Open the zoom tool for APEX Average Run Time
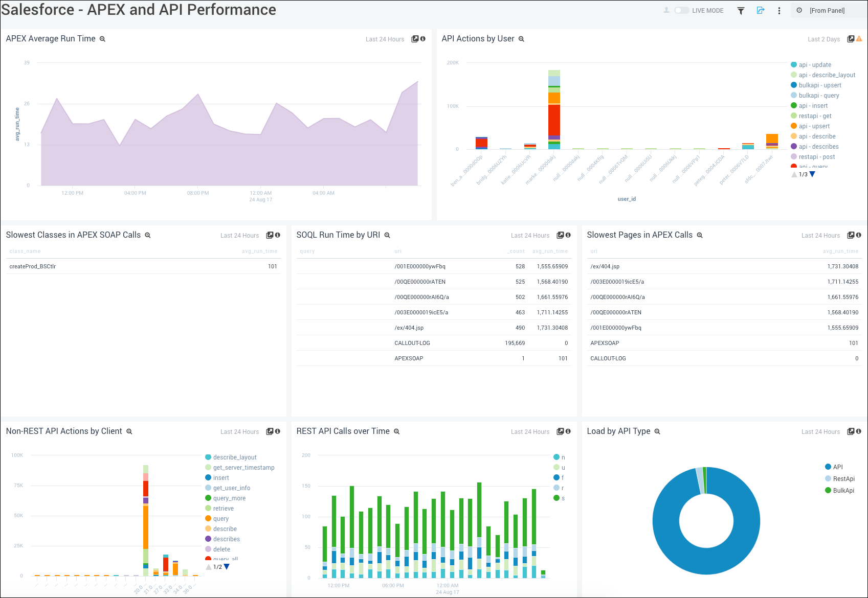The height and width of the screenshot is (598, 868). click(102, 38)
